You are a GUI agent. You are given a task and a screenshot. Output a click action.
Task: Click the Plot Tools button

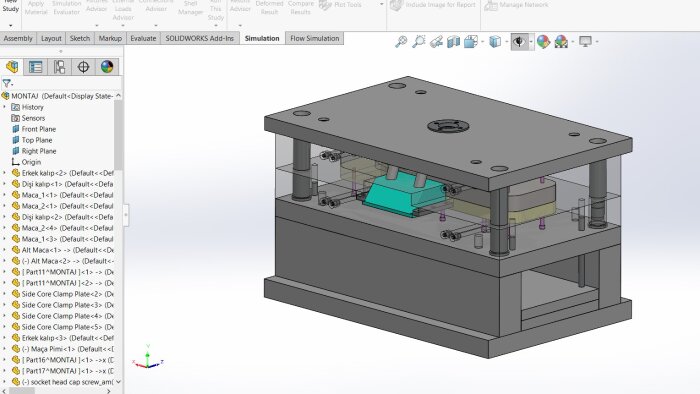click(341, 5)
